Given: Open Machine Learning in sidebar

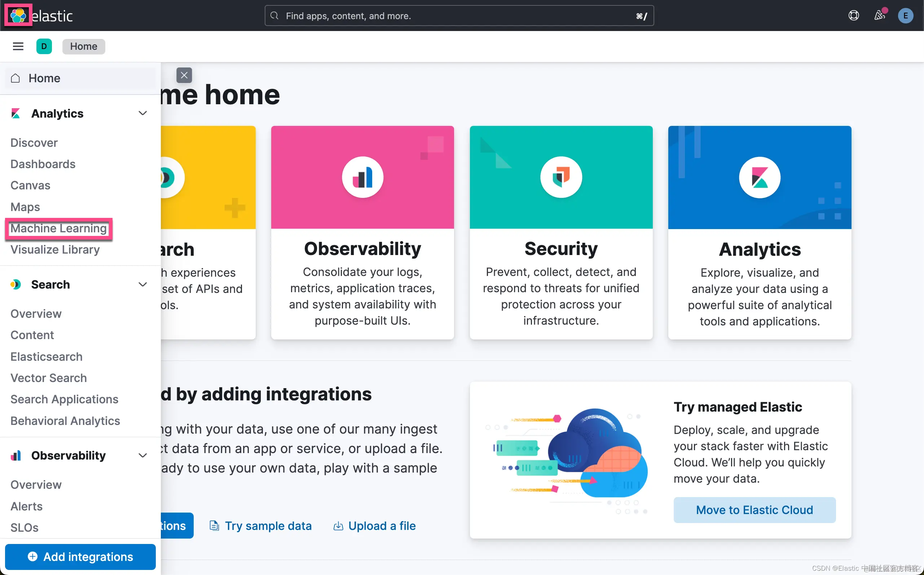Looking at the screenshot, I should point(58,228).
